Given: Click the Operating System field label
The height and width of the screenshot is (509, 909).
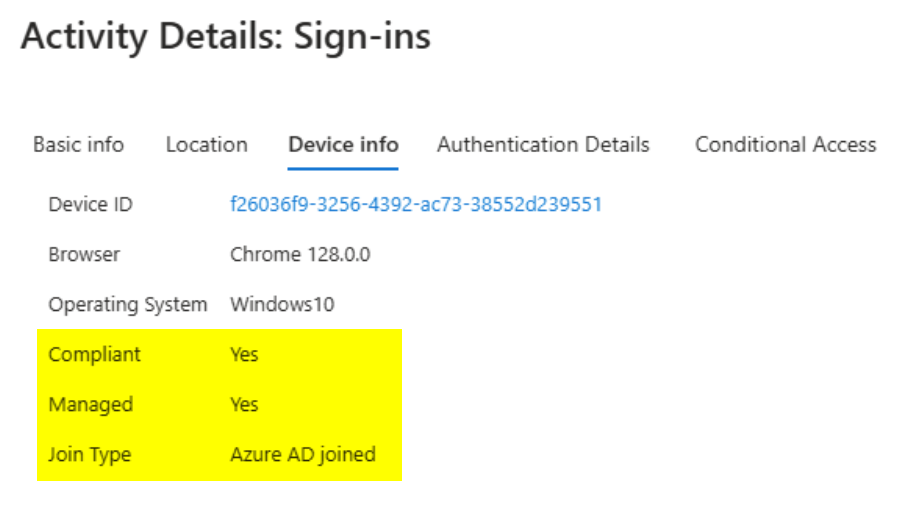Looking at the screenshot, I should click(x=127, y=304).
